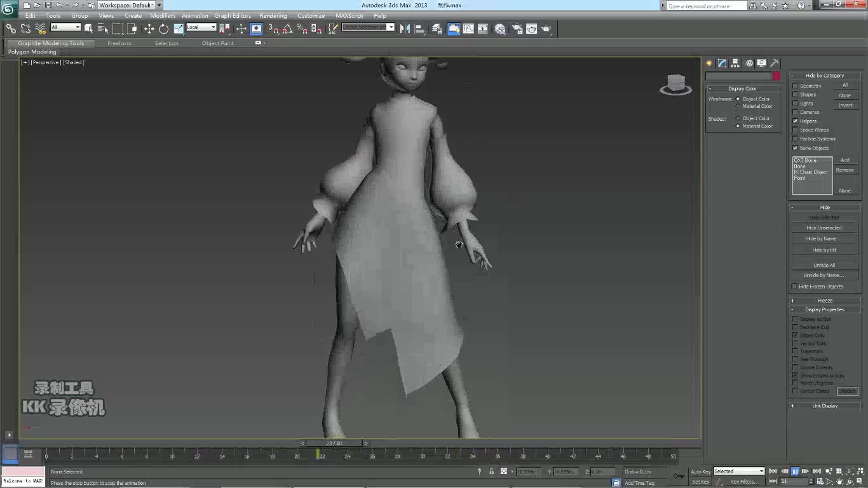The image size is (868, 488).
Task: Open the Rendering menu
Action: click(273, 16)
